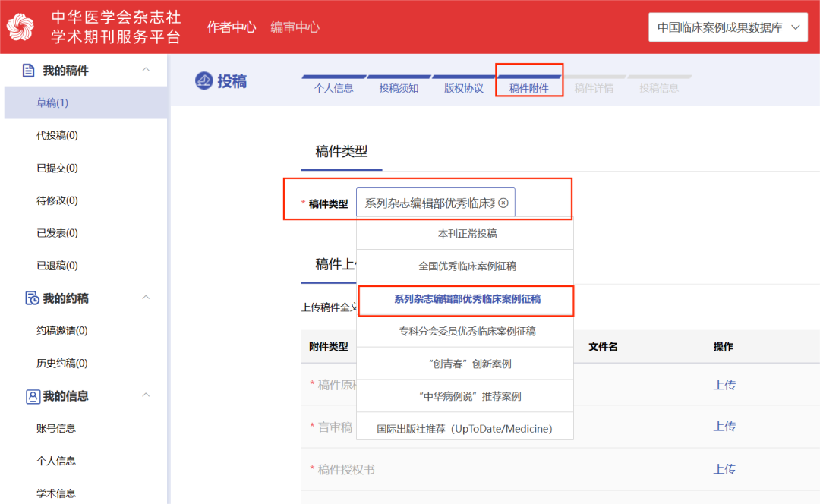Image resolution: width=820 pixels, height=504 pixels.
Task: Open 待修改(0) in the sidebar
Action: tap(57, 200)
